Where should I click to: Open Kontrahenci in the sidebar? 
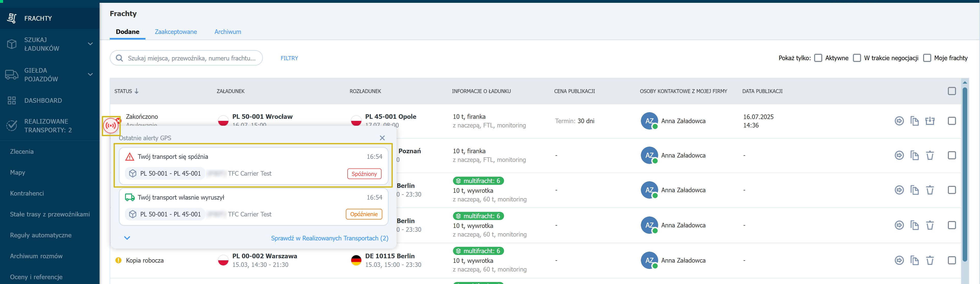(27, 193)
